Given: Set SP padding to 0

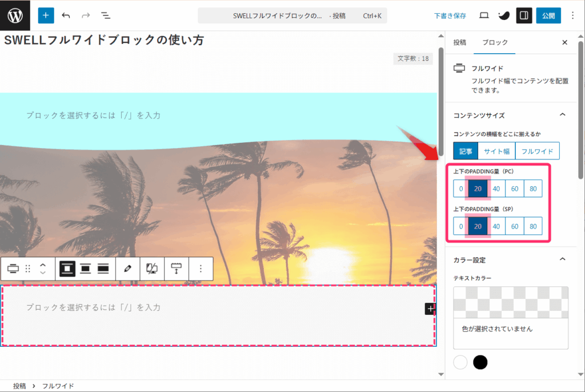Looking at the screenshot, I should point(461,226).
